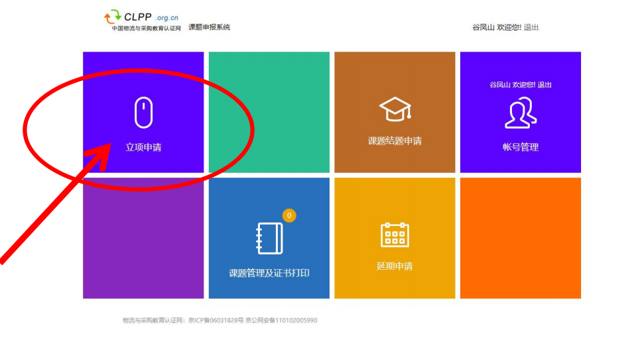Open 帐号管理 label

521,147
